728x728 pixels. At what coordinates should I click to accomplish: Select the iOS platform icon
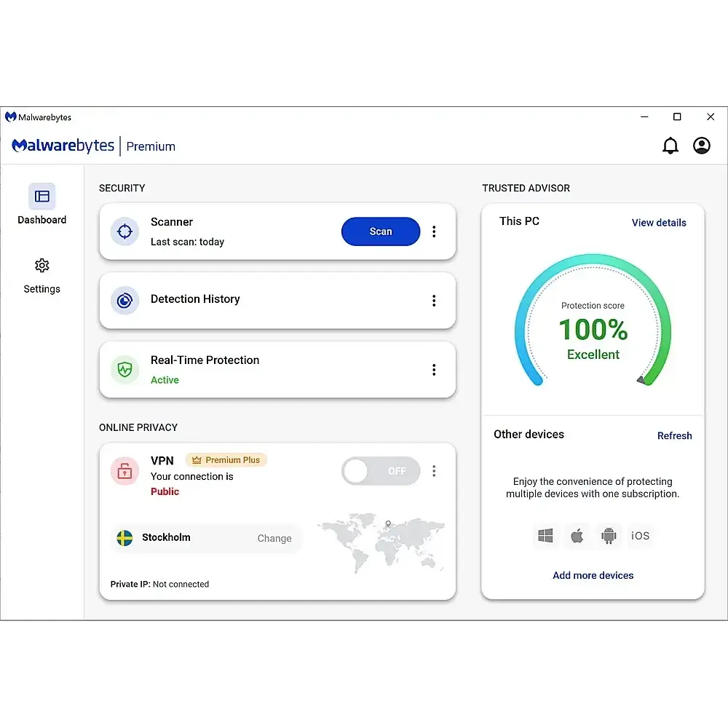(x=640, y=537)
